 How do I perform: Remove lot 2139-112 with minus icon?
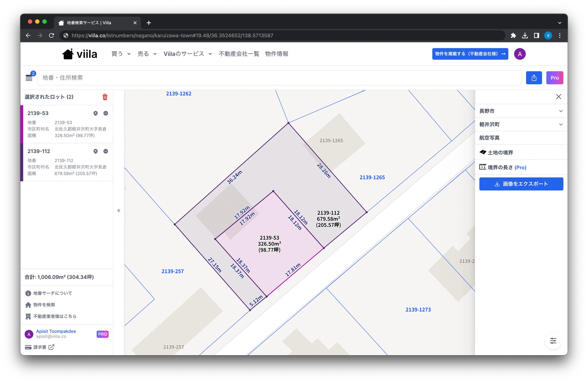[106, 151]
